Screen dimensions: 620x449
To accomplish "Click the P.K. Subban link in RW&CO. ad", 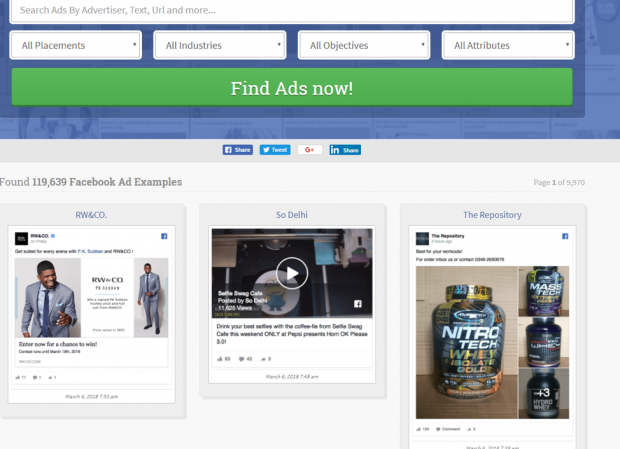I will pos(90,251).
